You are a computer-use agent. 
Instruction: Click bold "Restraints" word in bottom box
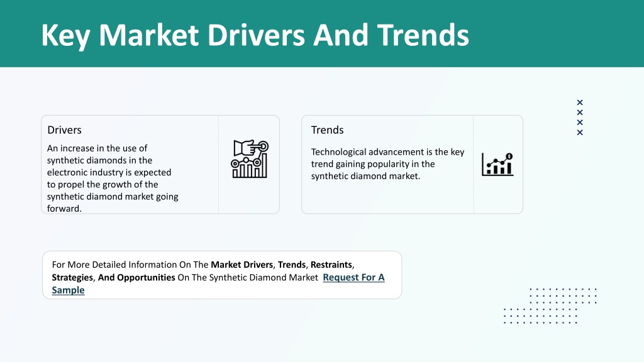click(331, 265)
